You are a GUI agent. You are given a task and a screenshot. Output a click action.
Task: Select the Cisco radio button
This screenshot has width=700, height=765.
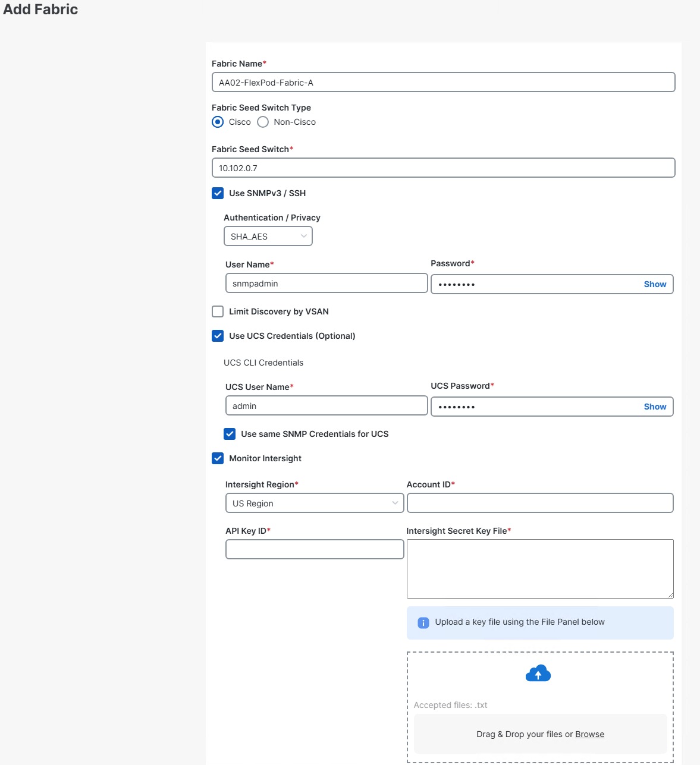218,122
